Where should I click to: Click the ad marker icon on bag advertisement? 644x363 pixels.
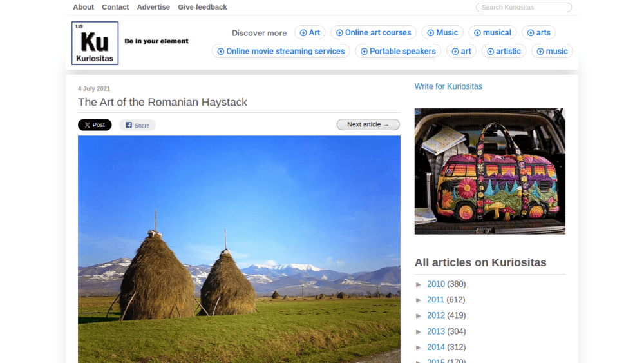pos(418,112)
